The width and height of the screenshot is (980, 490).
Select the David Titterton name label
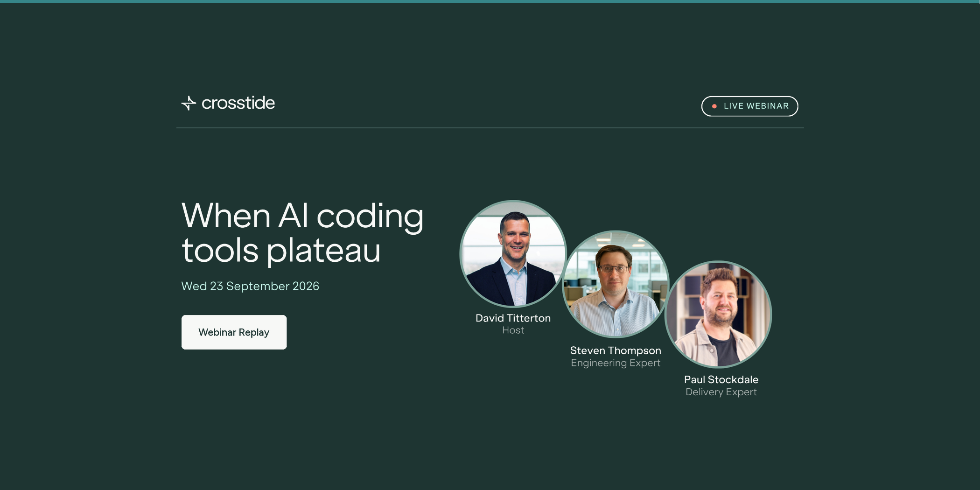point(513,318)
